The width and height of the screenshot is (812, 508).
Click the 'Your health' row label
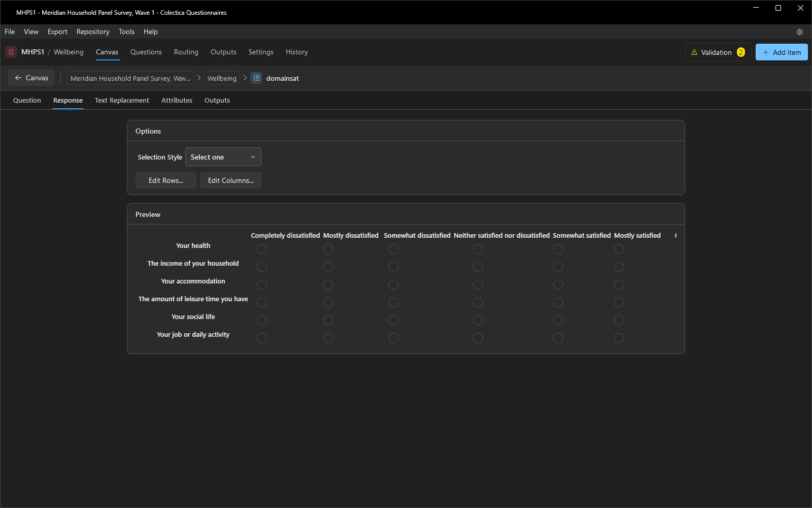193,245
